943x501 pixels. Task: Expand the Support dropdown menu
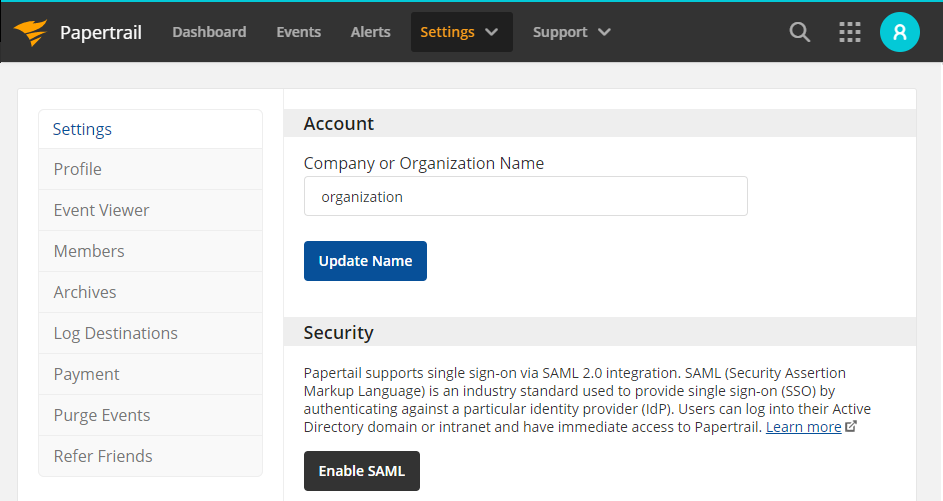tap(572, 32)
